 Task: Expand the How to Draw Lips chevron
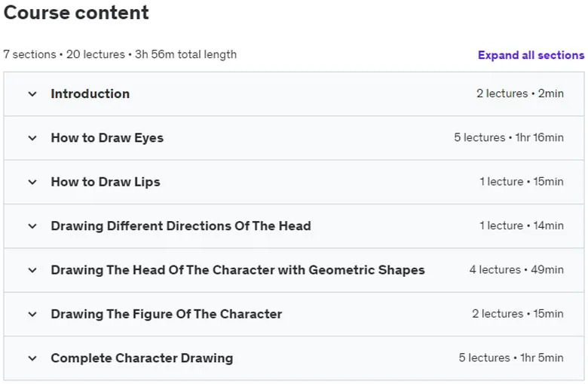click(32, 182)
